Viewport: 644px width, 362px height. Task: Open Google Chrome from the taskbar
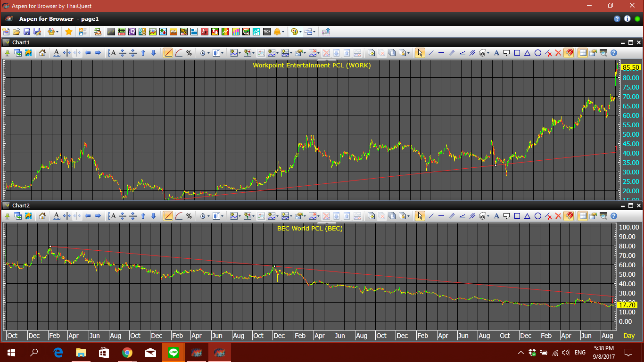click(x=127, y=352)
